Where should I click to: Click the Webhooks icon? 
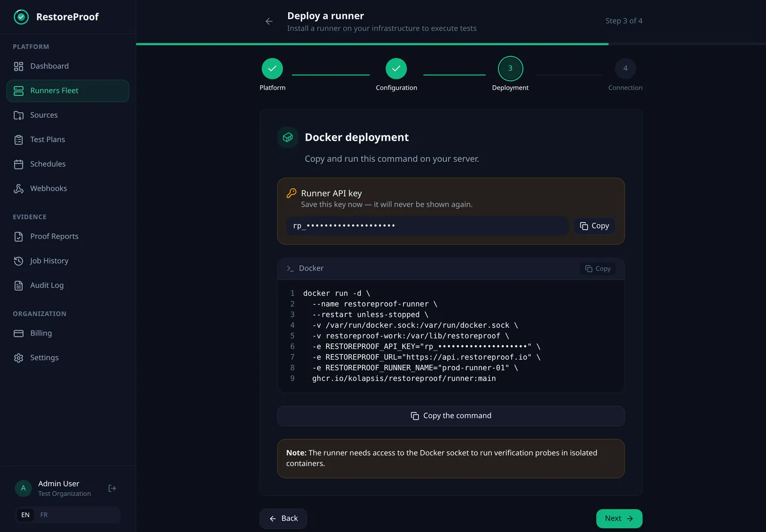[x=19, y=189]
